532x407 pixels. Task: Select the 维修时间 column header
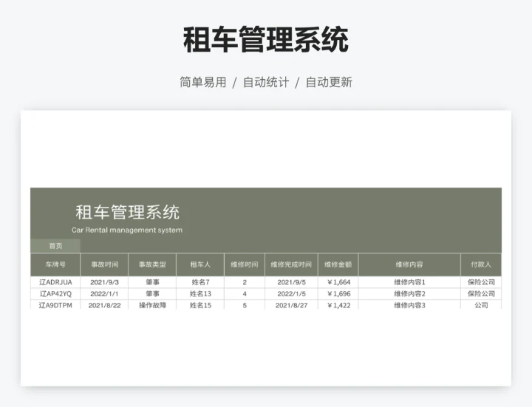tap(245, 264)
